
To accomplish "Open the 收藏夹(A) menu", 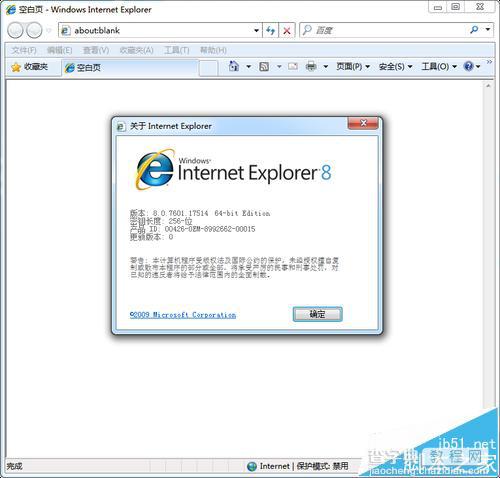I will tap(136, 50).
